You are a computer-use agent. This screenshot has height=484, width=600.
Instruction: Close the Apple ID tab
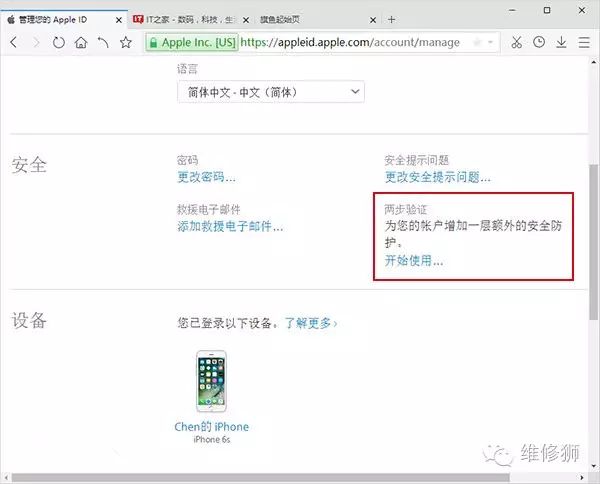point(119,20)
